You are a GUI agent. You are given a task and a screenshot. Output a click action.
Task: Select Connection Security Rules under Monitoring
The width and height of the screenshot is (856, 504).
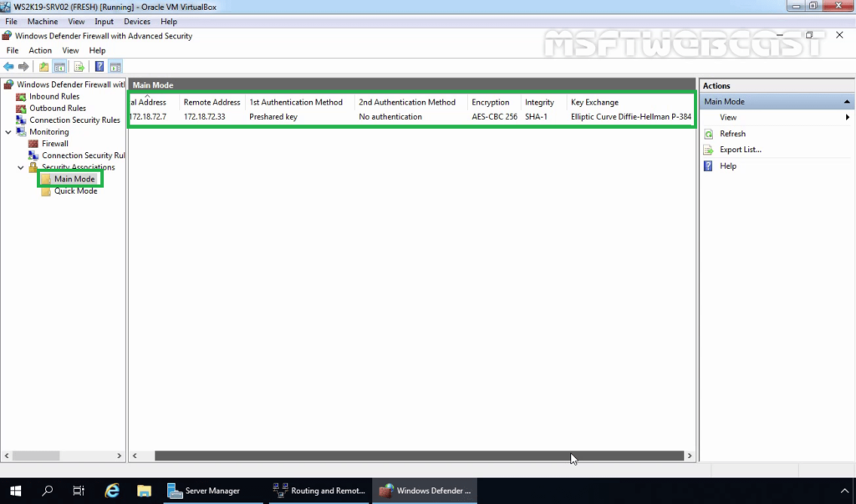point(84,155)
